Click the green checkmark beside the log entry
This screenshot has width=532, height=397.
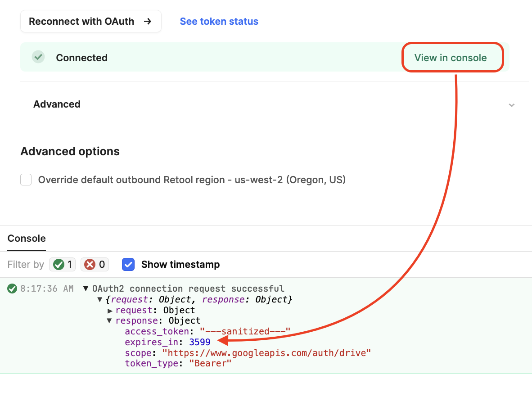tap(12, 288)
